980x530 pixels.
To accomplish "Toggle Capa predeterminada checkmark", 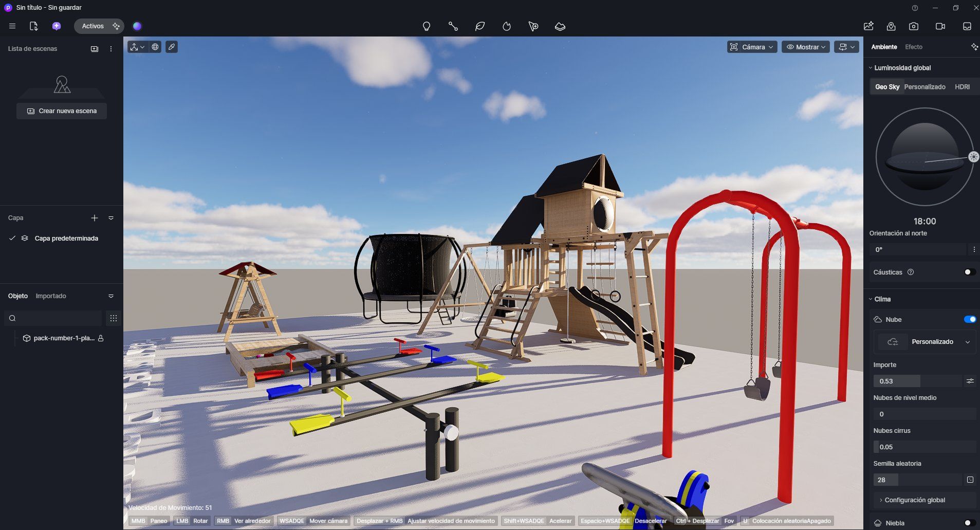I will [12, 238].
